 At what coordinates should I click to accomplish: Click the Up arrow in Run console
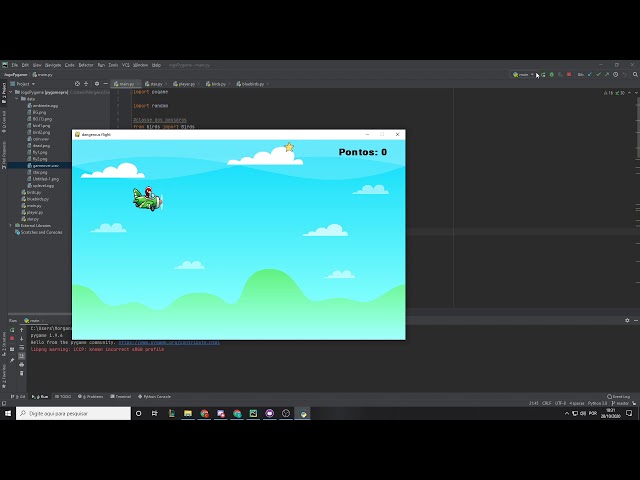[22, 330]
